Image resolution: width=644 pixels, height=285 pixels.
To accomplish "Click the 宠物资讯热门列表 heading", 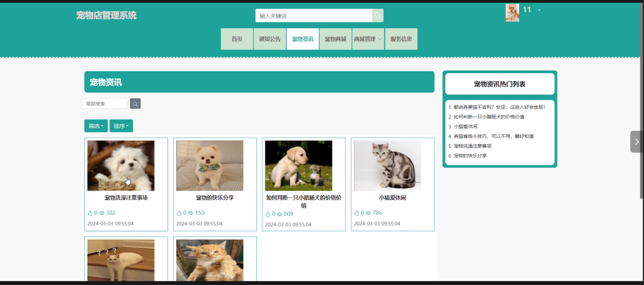I will (500, 84).
